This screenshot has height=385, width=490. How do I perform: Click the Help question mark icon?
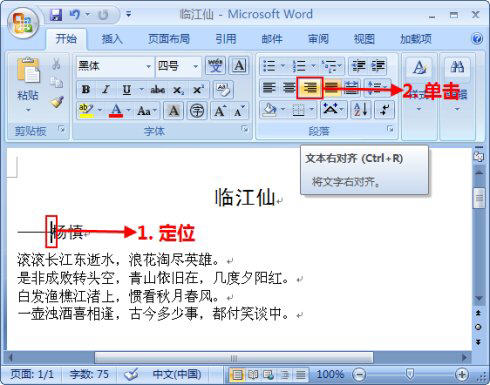click(x=477, y=39)
